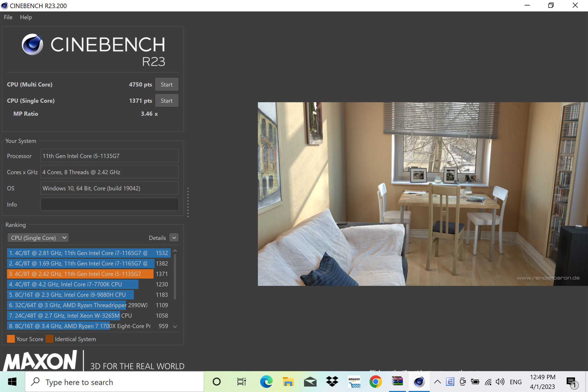Screen dimensions: 588x392
Task: Click the Cinebench taskbar icon
Action: coord(419,382)
